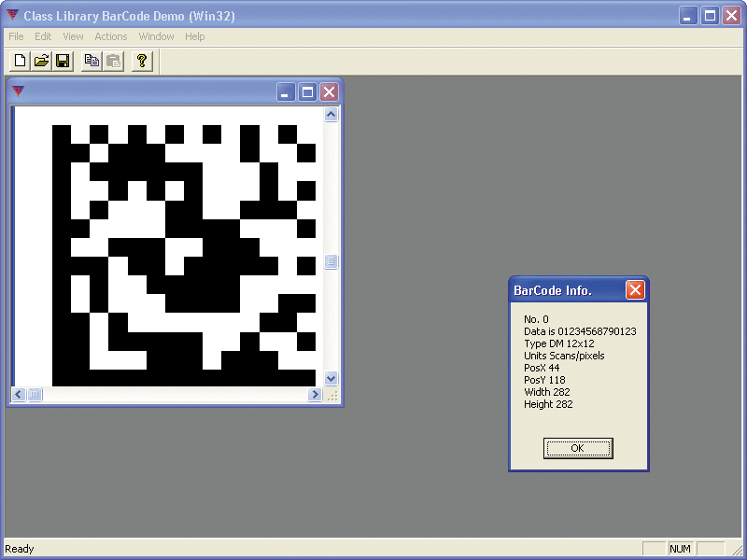747x560 pixels.
Task: Click the vertical scrollbar down arrow
Action: point(331,379)
